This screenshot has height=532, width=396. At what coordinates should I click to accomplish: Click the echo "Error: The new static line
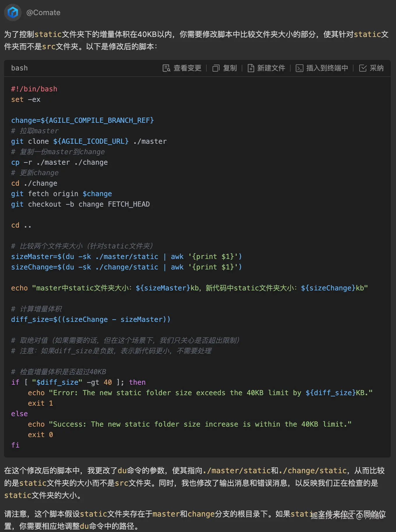pyautogui.click(x=200, y=393)
